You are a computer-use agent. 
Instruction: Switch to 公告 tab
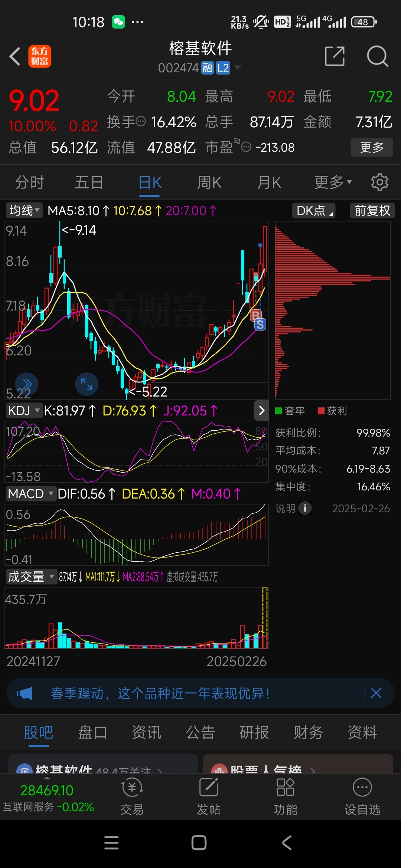pyautogui.click(x=200, y=732)
